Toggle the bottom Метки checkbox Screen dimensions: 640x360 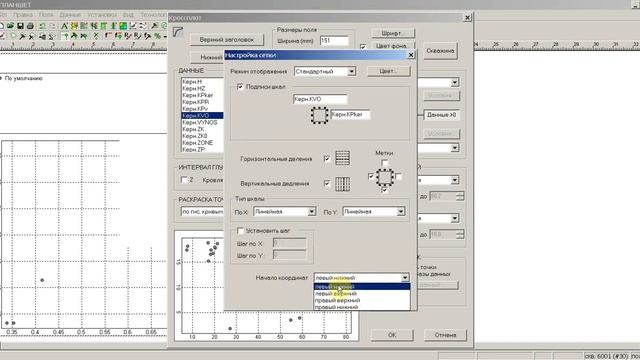click(384, 190)
